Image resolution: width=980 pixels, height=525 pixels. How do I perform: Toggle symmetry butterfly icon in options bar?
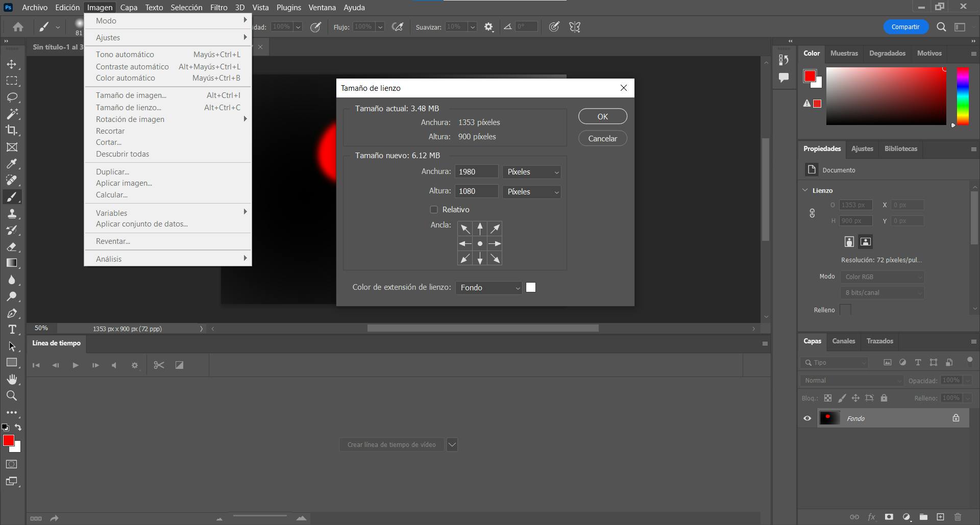[x=575, y=27]
